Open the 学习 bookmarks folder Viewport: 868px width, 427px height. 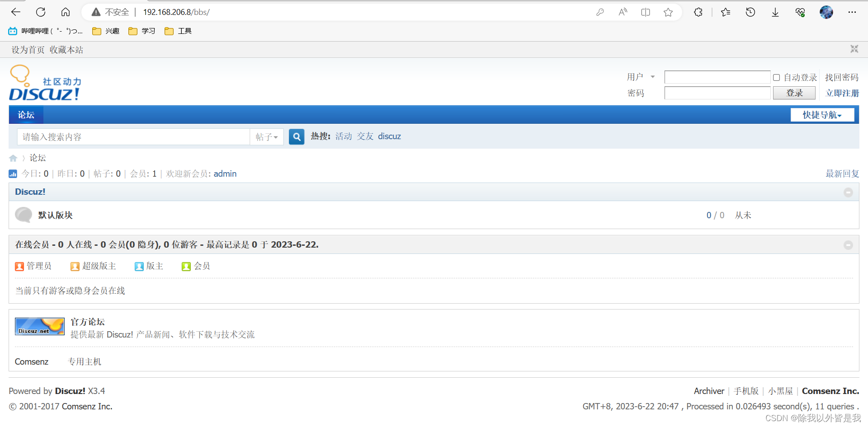[x=142, y=31]
